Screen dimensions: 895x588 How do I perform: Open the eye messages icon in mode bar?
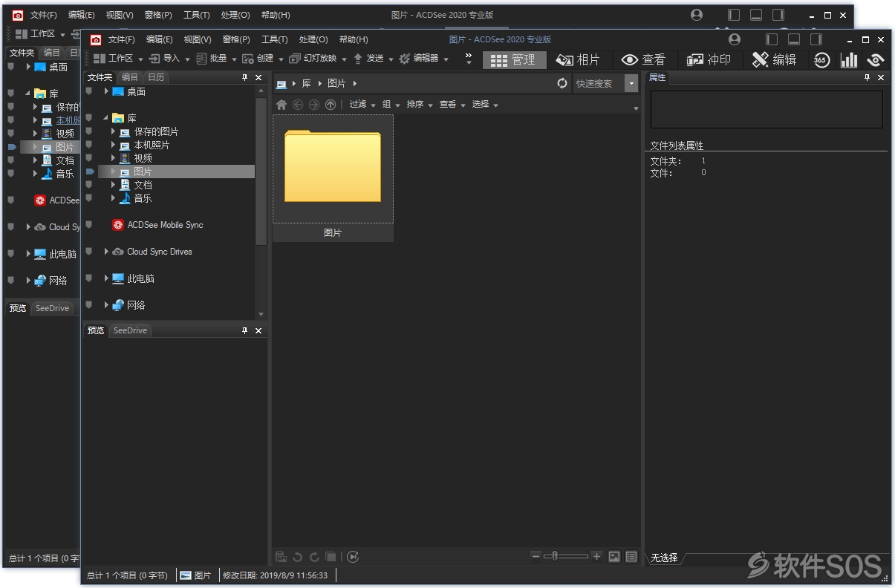point(876,60)
